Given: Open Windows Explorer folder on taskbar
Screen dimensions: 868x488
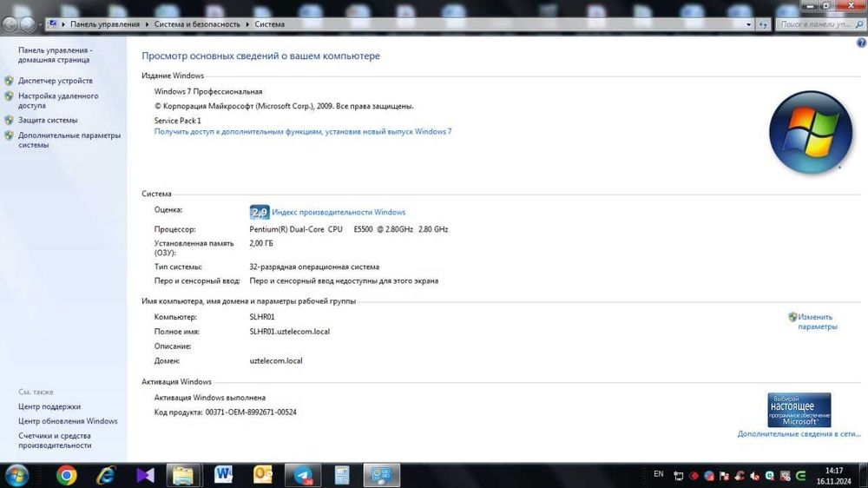Looking at the screenshot, I should [x=183, y=475].
